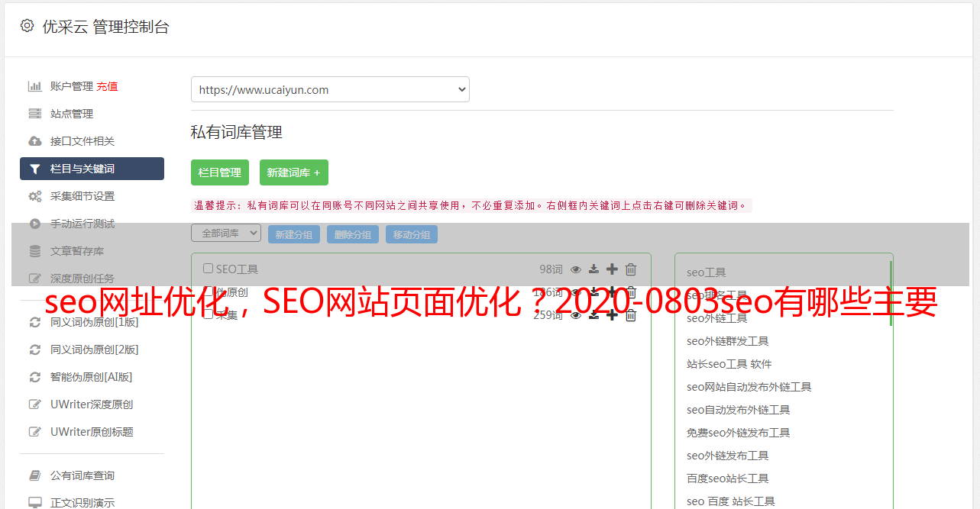This screenshot has width=980, height=509.
Task: Click the 移动分组 button
Action: click(412, 234)
